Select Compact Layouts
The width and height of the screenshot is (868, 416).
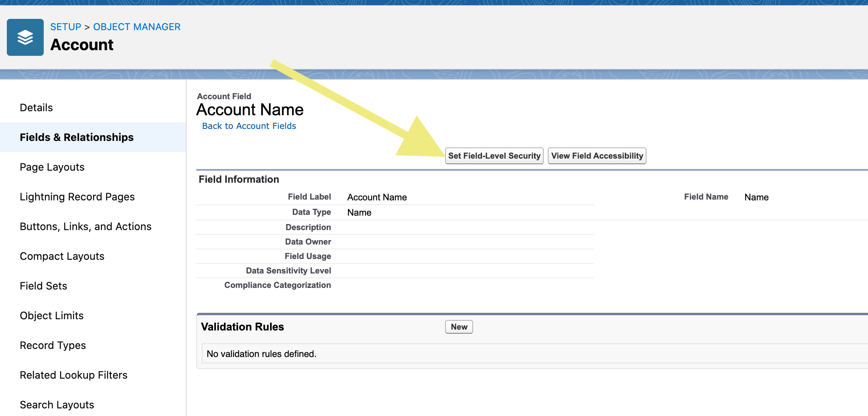coord(62,256)
